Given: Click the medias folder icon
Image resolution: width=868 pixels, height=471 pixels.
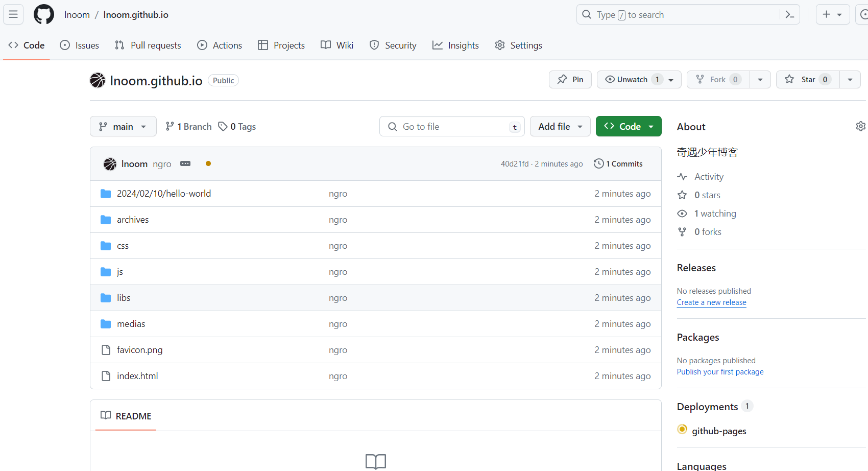Looking at the screenshot, I should click(106, 324).
